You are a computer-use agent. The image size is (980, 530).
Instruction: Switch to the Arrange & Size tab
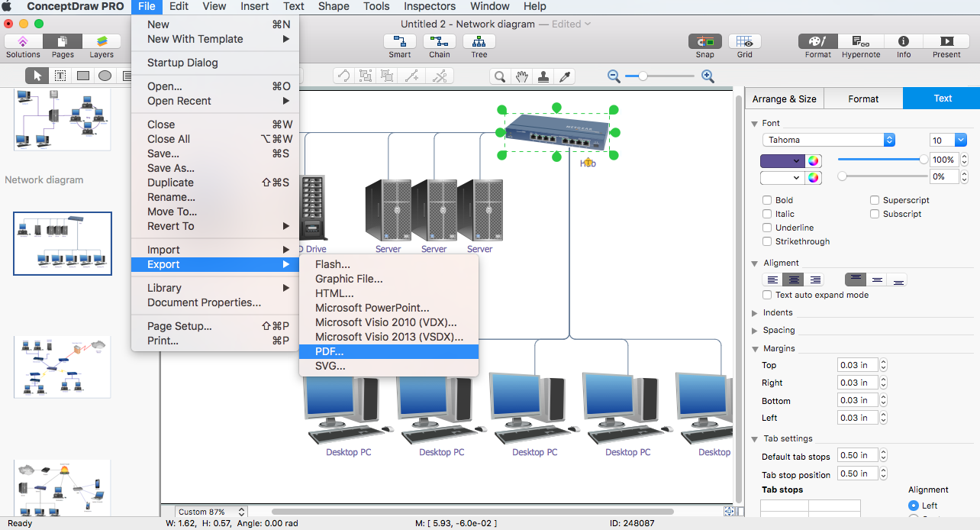[x=784, y=99]
